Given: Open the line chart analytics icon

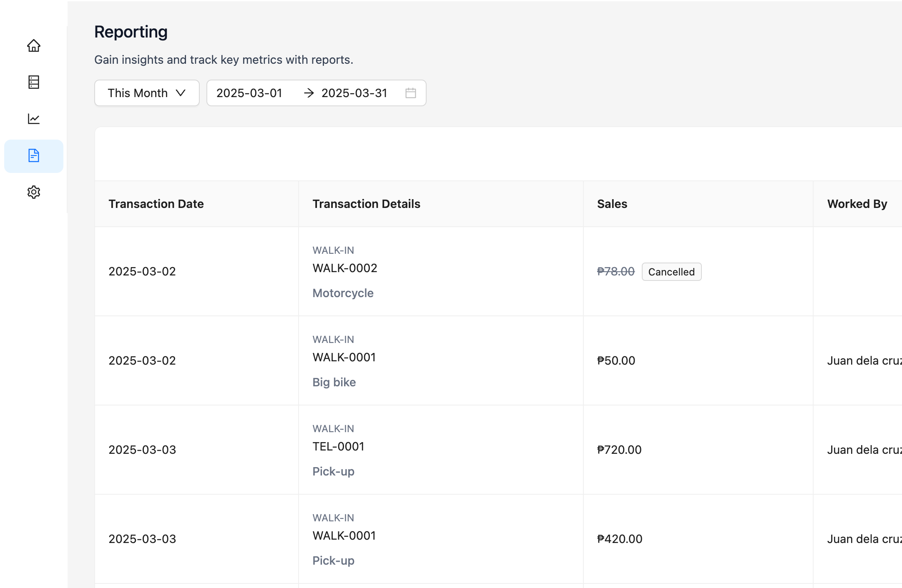Looking at the screenshot, I should coord(34,119).
